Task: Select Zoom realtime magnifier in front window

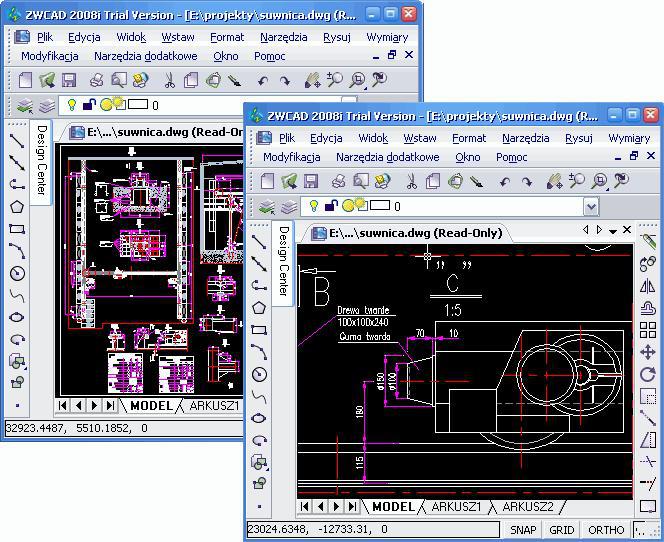Action: pos(576,180)
